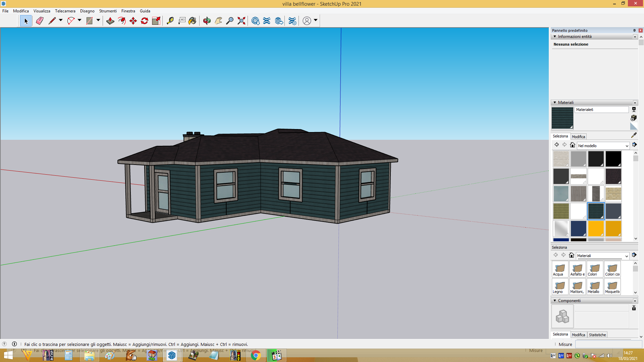Open the Extension Warehouse
The image size is (644, 362).
267,21
